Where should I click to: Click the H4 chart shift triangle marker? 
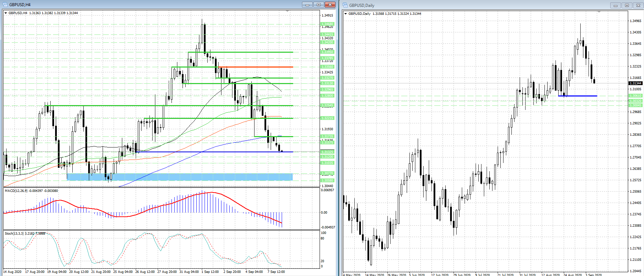[288, 11]
